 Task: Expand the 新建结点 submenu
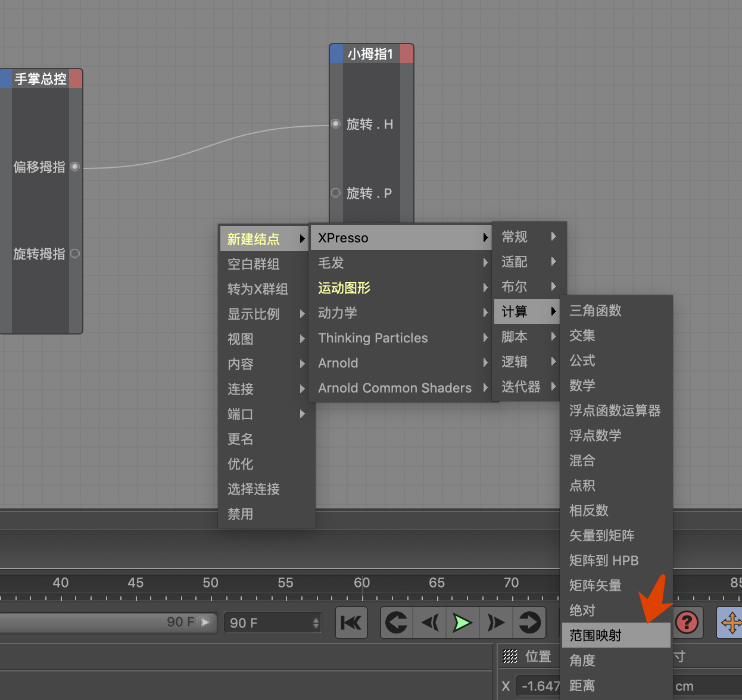[264, 239]
